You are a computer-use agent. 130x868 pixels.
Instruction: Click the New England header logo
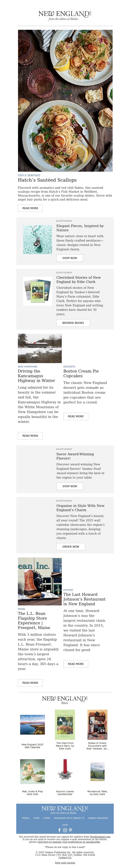click(65, 15)
